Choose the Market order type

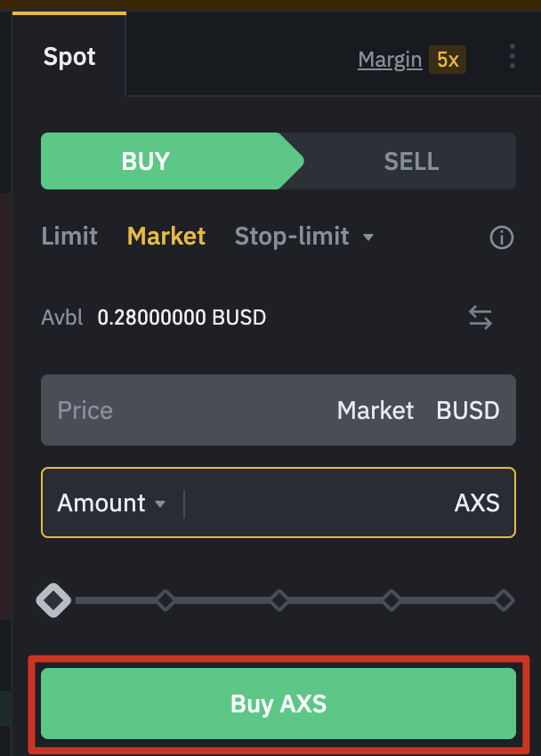click(x=166, y=236)
